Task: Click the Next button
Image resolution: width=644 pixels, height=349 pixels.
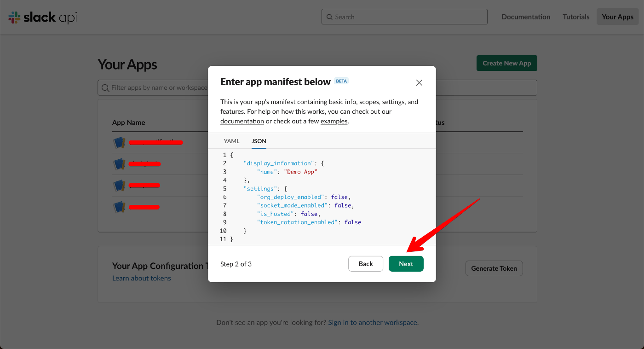Action: point(406,264)
